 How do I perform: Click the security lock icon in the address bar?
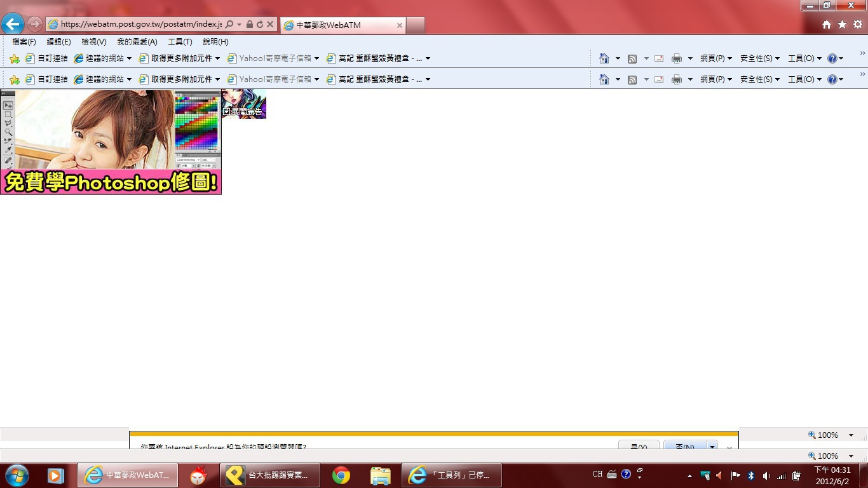click(250, 24)
